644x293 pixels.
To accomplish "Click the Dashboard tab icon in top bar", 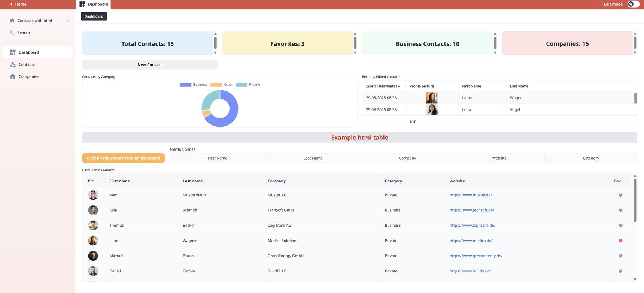I will coord(82,4).
